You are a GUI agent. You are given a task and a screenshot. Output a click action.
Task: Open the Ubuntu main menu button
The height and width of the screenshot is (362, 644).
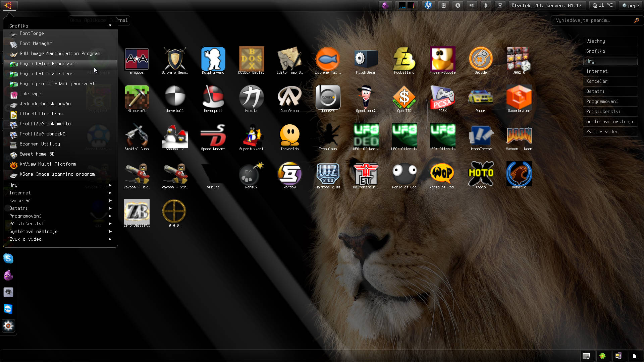[x=8, y=5]
